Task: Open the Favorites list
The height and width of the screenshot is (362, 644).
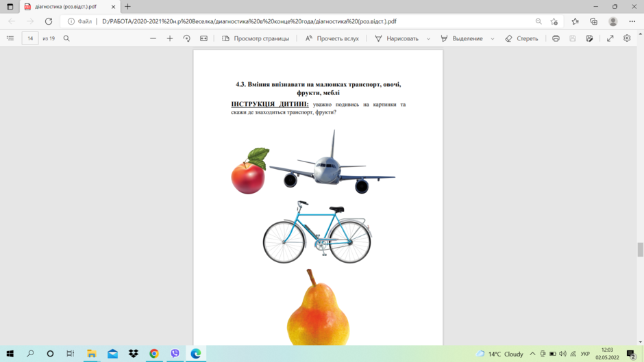Action: 575,21
